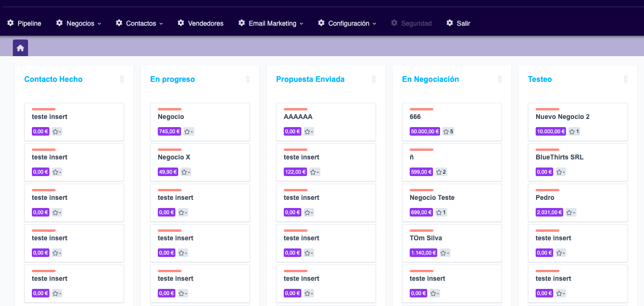Image resolution: width=644 pixels, height=306 pixels.
Task: Click the 745,00 € amount badge on Negocio
Action: point(169,132)
